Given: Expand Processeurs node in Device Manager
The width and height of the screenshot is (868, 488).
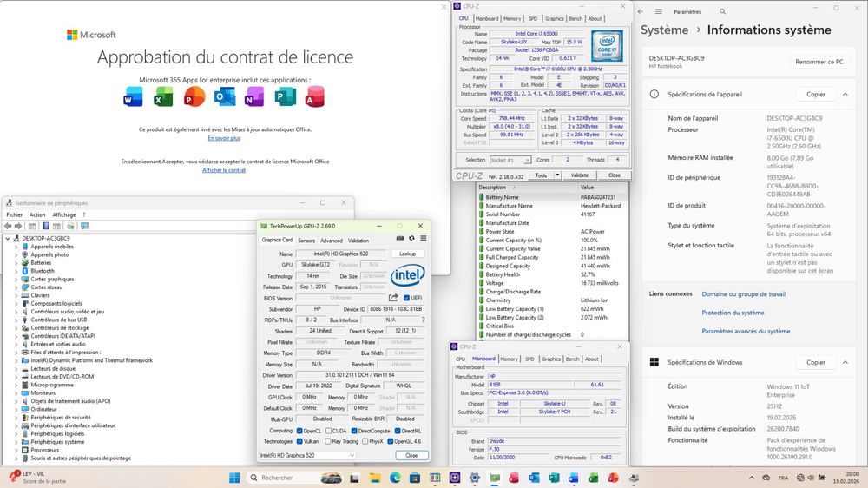Looking at the screenshot, I should pos(16,450).
